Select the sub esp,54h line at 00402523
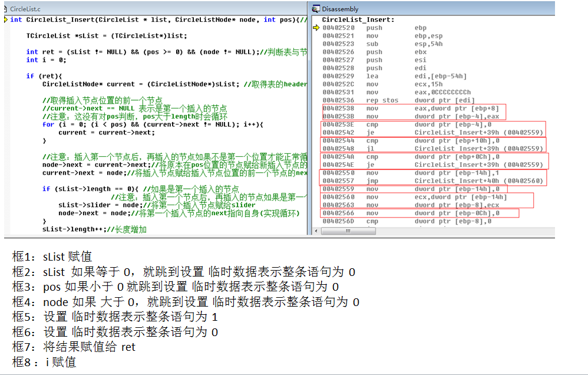The height and width of the screenshot is (375, 588). 382,44
